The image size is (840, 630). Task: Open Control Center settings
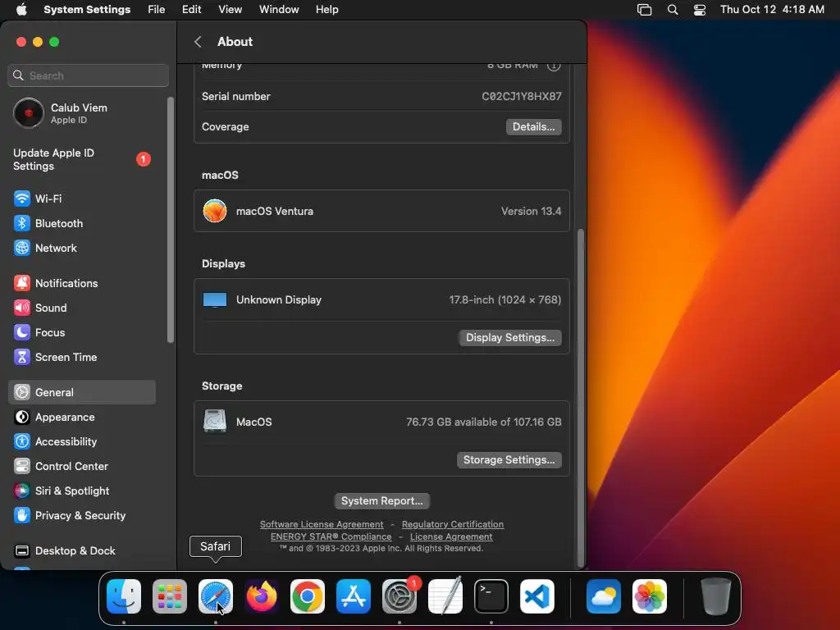pos(81,467)
